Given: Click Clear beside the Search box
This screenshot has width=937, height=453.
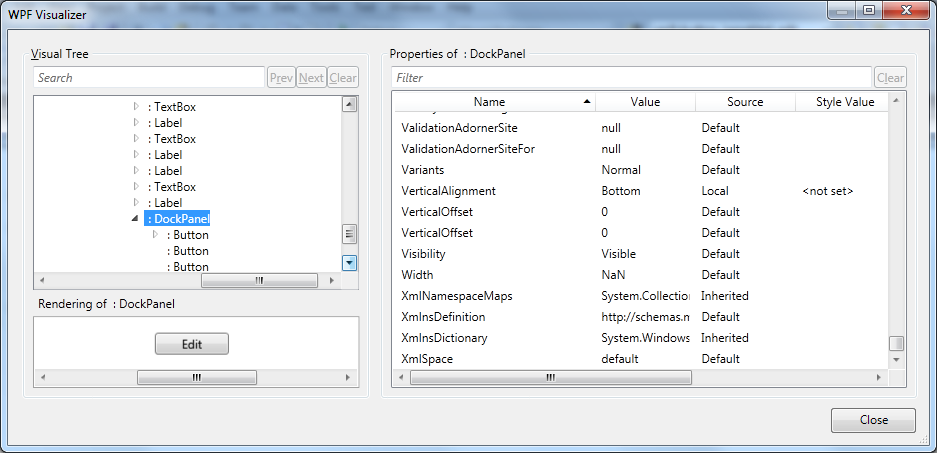Looking at the screenshot, I should click(343, 78).
